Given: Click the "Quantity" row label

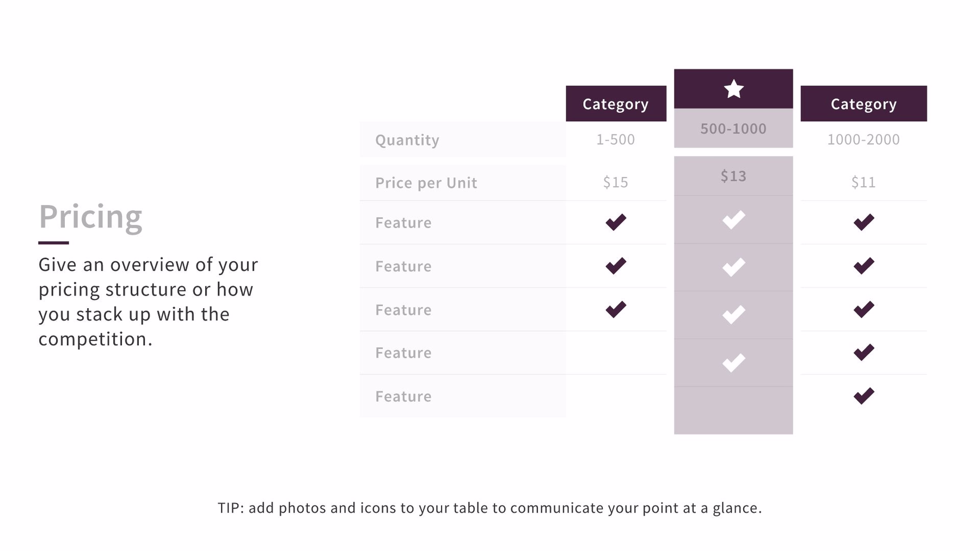Looking at the screenshot, I should [x=407, y=140].
